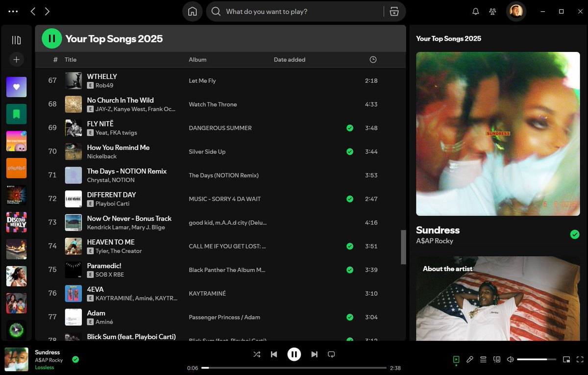Open the Watch The Throne album link
588x375 pixels.
(213, 104)
